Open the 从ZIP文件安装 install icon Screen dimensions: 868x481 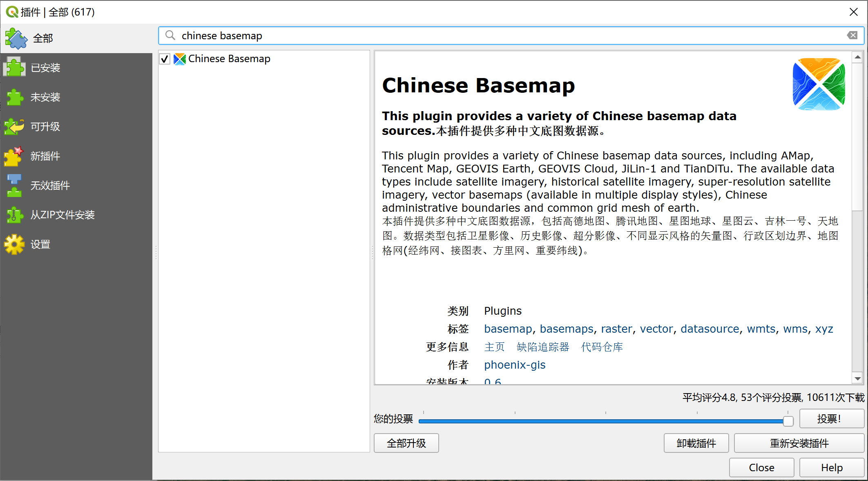tap(14, 215)
